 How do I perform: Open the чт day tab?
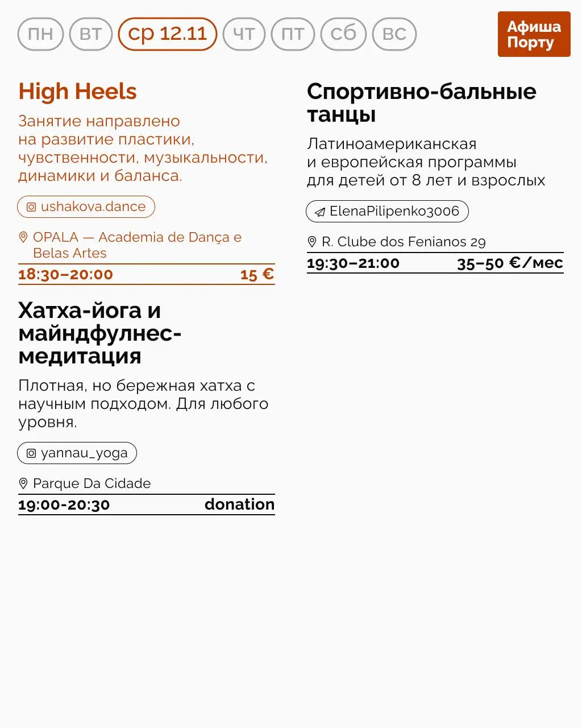pyautogui.click(x=244, y=34)
